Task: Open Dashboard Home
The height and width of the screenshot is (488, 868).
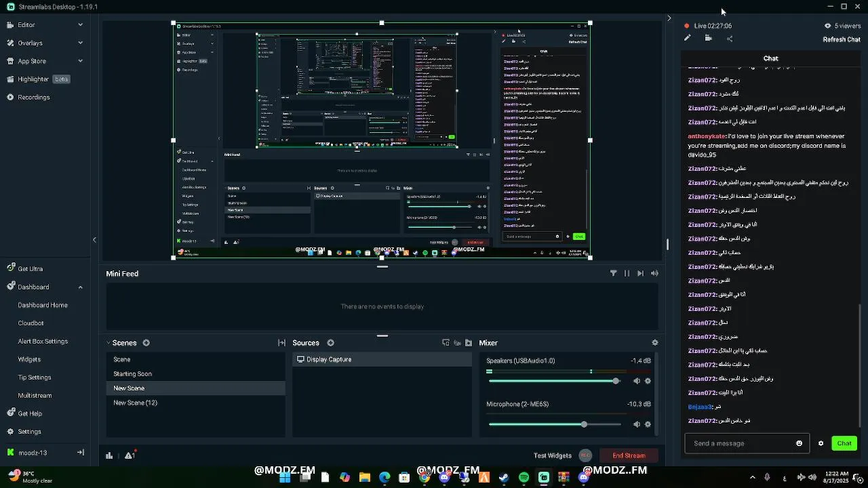Action: pyautogui.click(x=43, y=305)
